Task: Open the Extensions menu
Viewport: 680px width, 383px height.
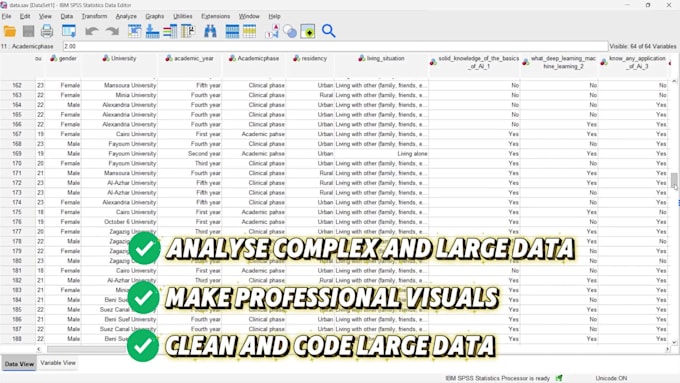Action: coord(215,16)
